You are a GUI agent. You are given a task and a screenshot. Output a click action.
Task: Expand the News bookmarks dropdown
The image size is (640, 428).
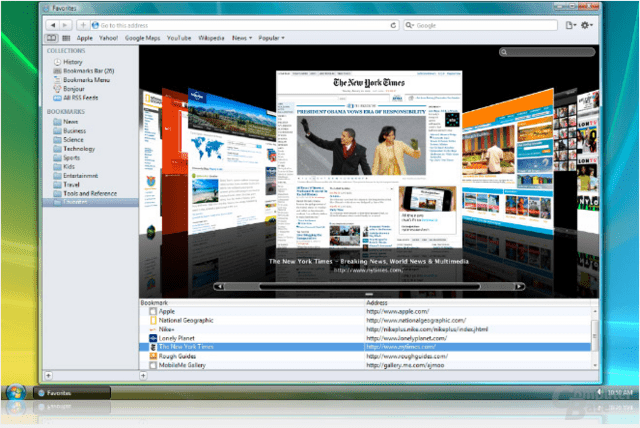pyautogui.click(x=242, y=38)
